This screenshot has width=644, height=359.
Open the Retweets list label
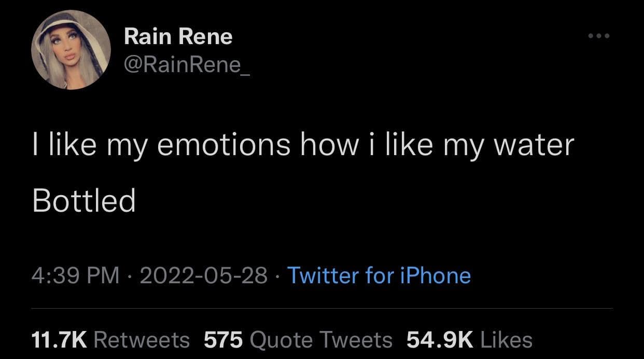tap(143, 340)
